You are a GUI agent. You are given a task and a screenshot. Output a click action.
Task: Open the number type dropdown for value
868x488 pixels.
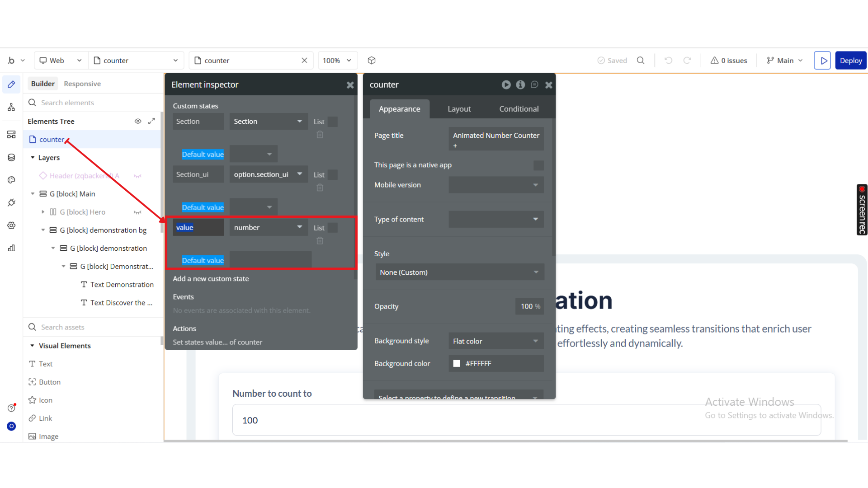pyautogui.click(x=268, y=227)
